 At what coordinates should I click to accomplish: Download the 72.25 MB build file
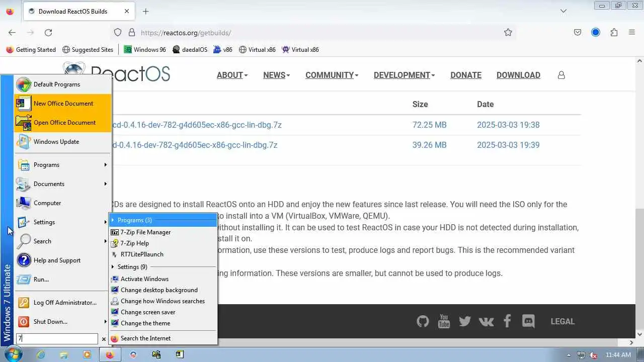coord(196,125)
